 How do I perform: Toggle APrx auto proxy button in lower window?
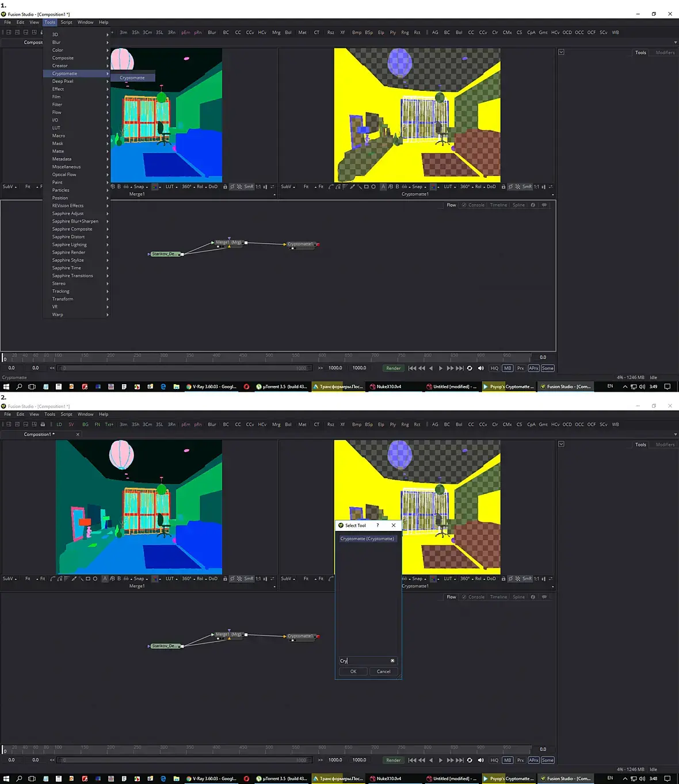(533, 760)
